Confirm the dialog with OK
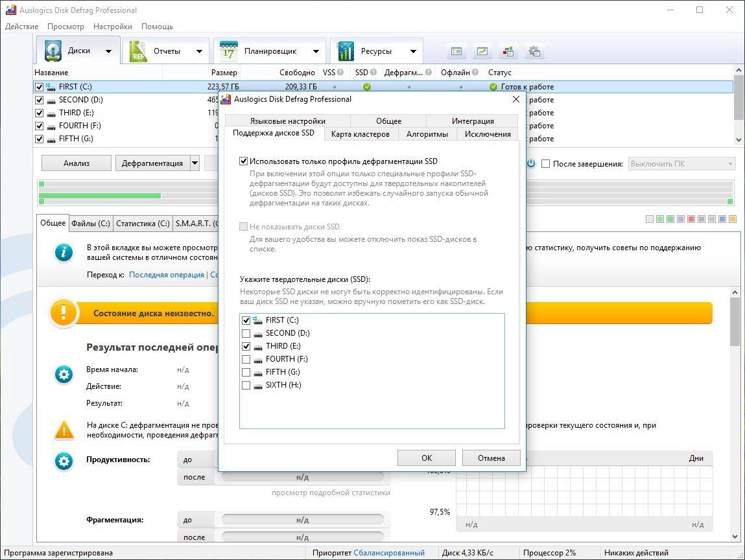This screenshot has height=560, width=745. (426, 458)
